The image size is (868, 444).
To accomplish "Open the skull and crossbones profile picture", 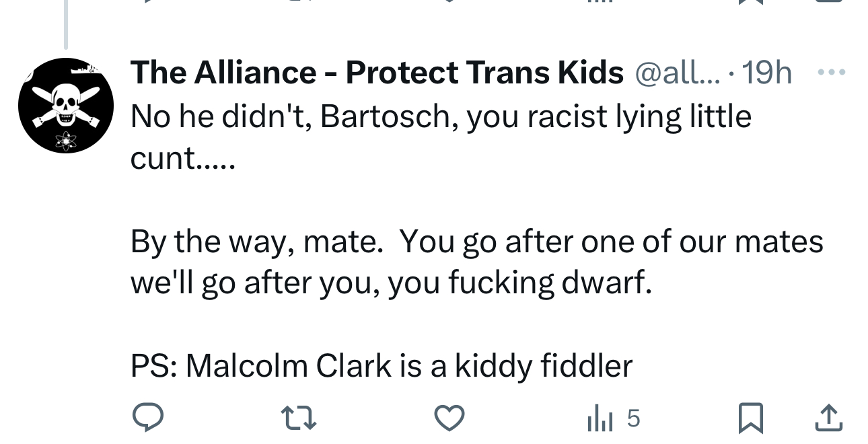I will tap(65, 106).
